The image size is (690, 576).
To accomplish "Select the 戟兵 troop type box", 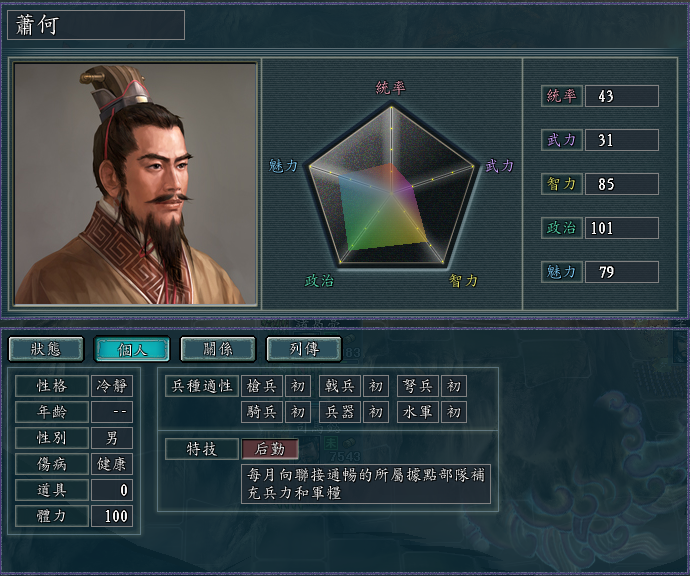I will [340, 386].
